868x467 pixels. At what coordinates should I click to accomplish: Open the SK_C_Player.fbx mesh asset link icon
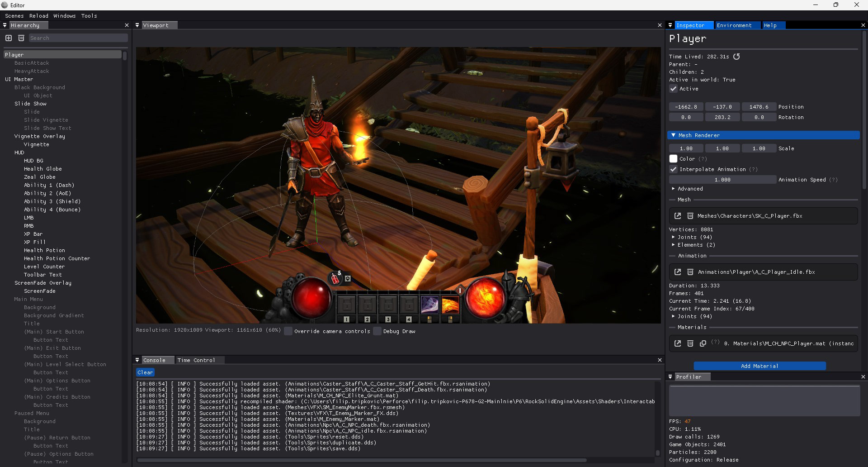(678, 216)
